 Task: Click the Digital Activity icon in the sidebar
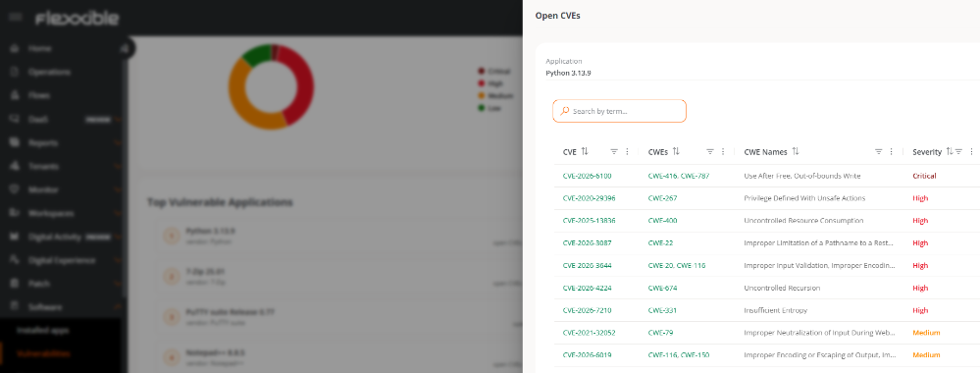click(x=15, y=237)
